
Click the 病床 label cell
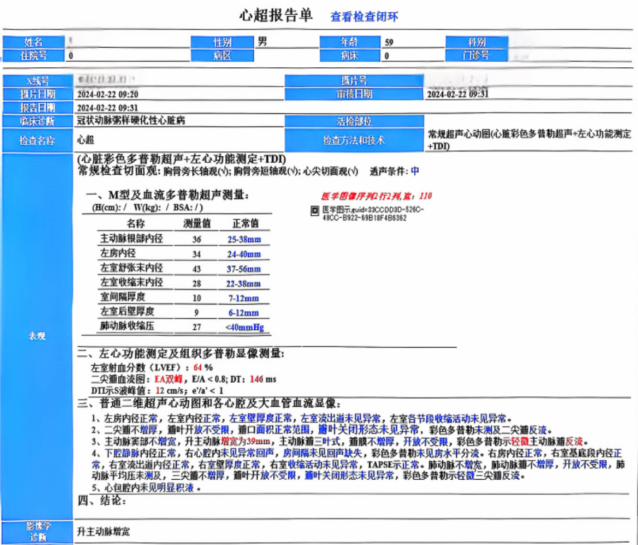point(350,55)
